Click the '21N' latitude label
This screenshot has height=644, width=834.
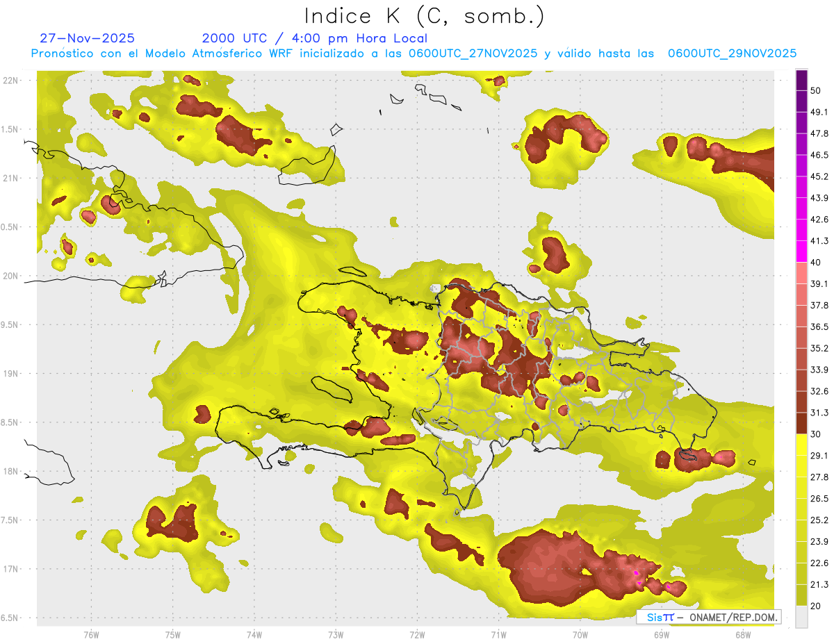coord(10,178)
